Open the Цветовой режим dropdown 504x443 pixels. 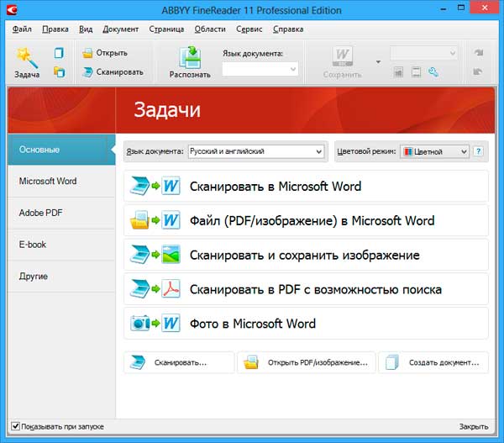pos(434,151)
